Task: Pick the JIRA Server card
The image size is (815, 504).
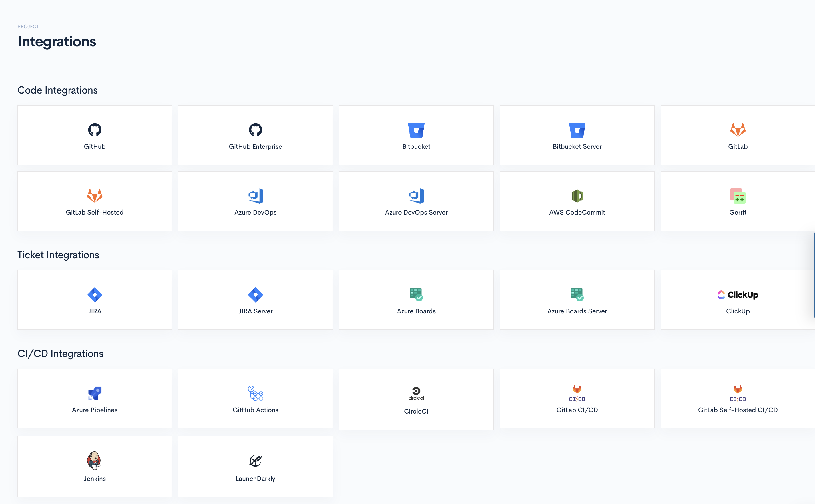Action: point(256,300)
